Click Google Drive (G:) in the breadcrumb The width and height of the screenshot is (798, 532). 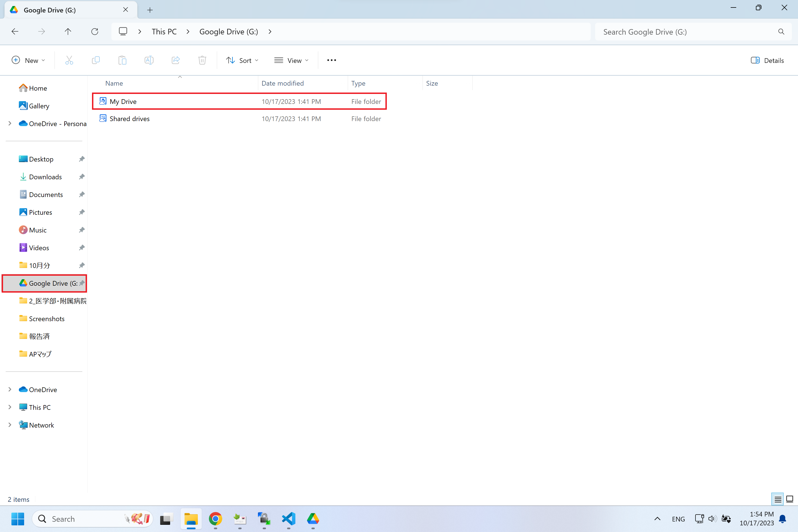(x=229, y=32)
